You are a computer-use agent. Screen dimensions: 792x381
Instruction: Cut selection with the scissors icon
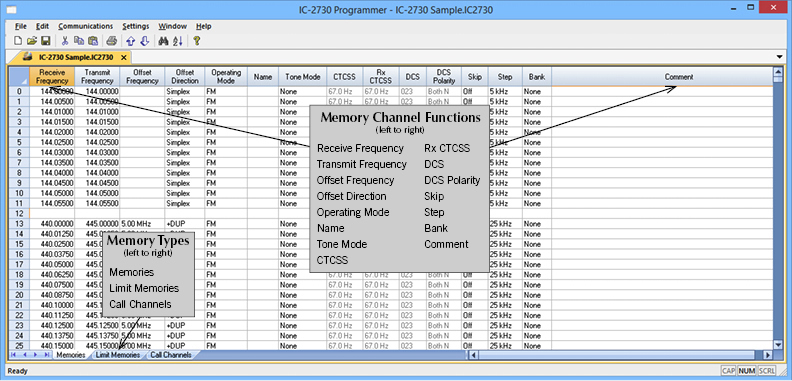tap(65, 41)
